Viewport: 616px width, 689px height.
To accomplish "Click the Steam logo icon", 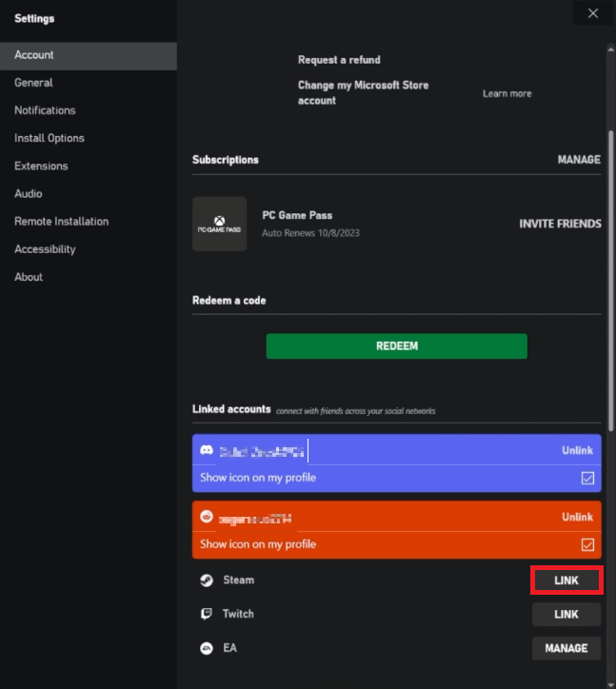I will [x=206, y=580].
